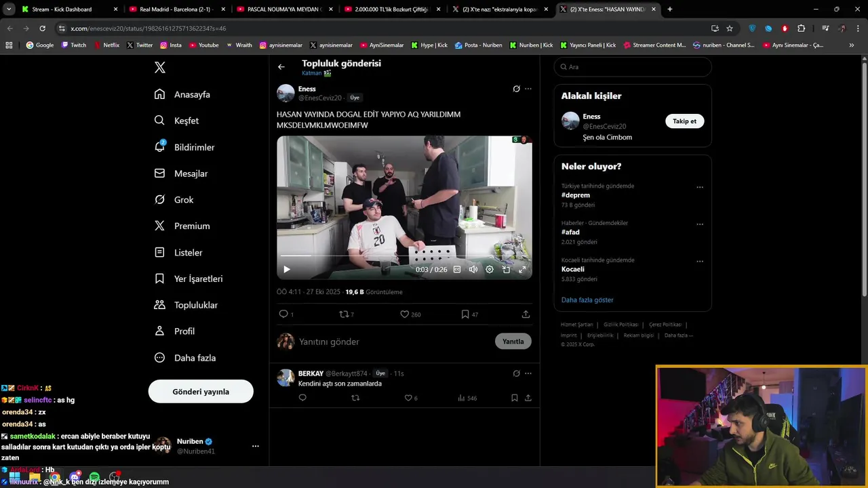Click Grok icon on BERKAY reply
868x488 pixels.
pyautogui.click(x=516, y=373)
